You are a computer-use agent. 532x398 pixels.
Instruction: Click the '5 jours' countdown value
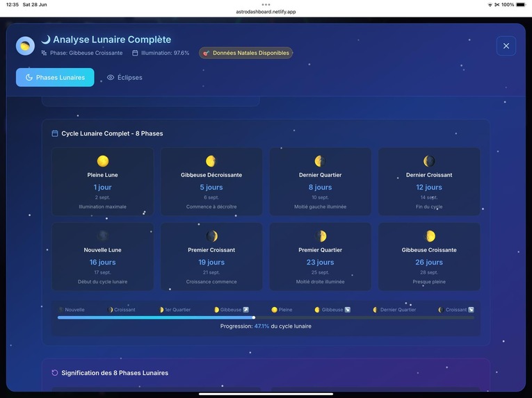pyautogui.click(x=211, y=187)
